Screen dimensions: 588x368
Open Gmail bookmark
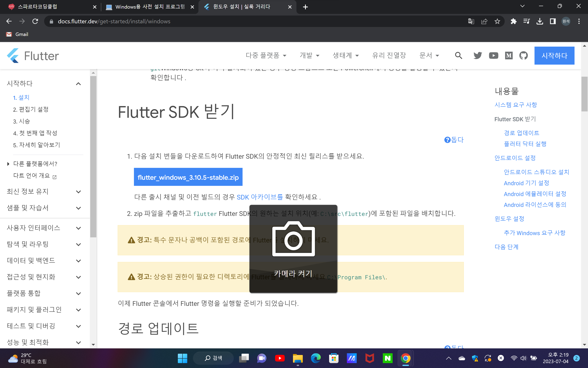click(x=17, y=34)
